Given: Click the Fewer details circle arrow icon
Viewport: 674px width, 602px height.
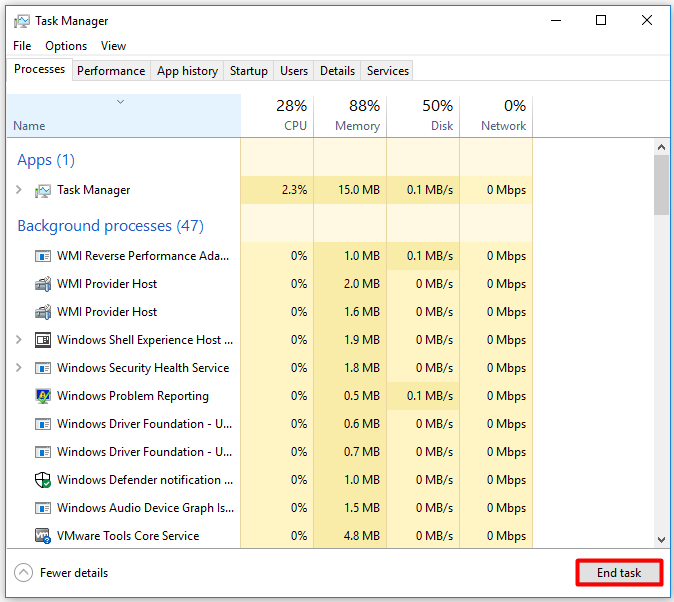Looking at the screenshot, I should tap(23, 573).
